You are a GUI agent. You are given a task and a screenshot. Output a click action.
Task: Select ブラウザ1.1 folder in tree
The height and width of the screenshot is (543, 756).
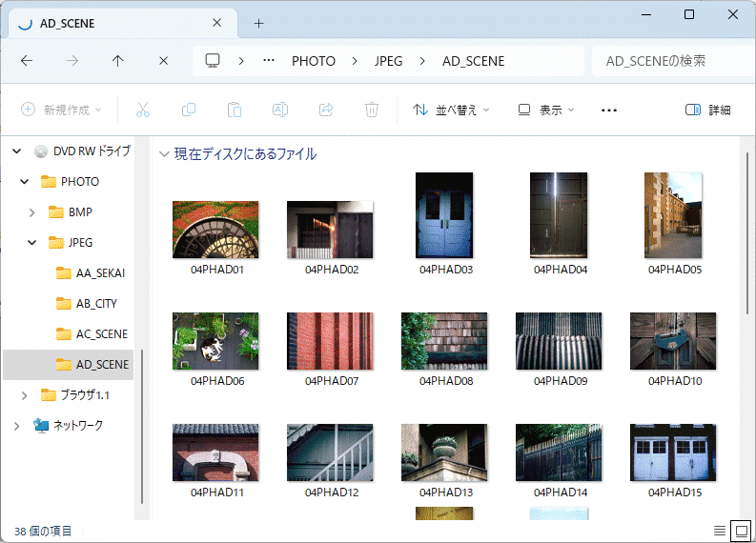pyautogui.click(x=74, y=395)
